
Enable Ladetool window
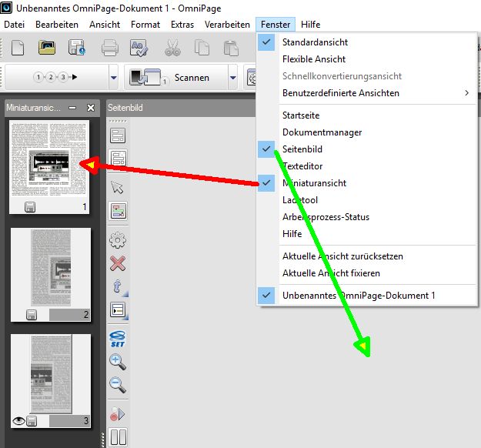(x=367, y=200)
